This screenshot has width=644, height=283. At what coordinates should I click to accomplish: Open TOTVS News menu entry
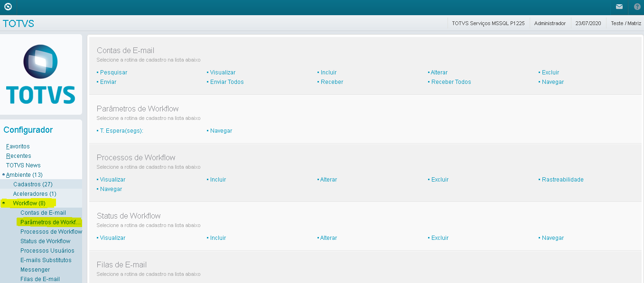pos(23,165)
